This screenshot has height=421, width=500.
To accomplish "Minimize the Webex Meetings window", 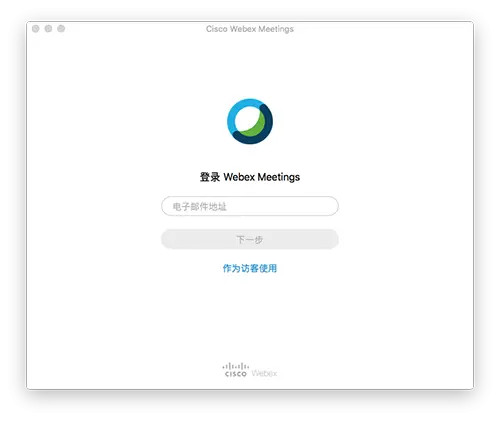I will (48, 29).
